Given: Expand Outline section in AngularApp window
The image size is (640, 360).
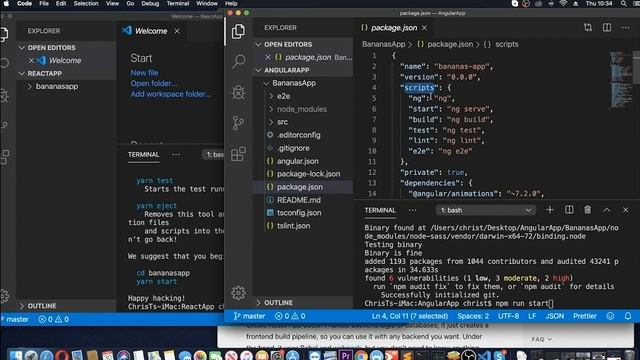Looking at the screenshot, I should click(303, 302).
